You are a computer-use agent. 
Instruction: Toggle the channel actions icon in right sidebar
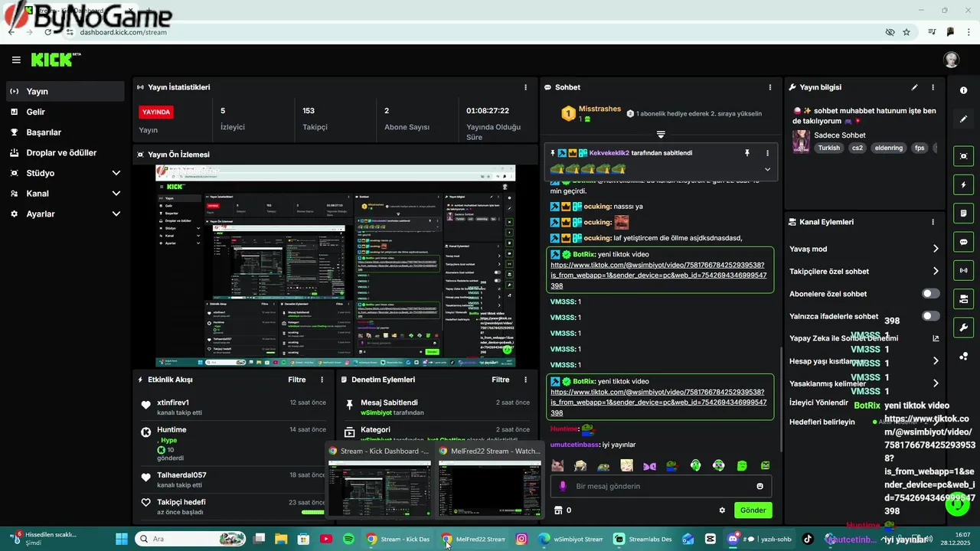[963, 298]
